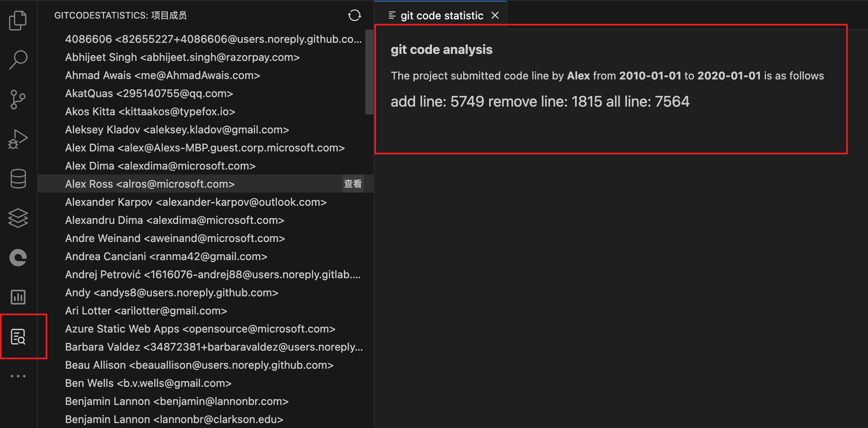Select Andre Weinand from the members
Screen dimensions: 868x428
[x=175, y=238]
